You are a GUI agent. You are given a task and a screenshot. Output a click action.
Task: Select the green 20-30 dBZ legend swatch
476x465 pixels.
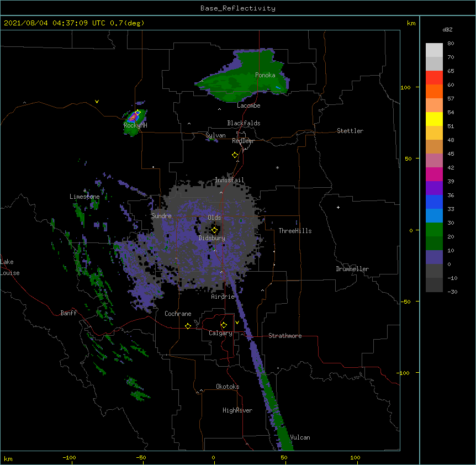pyautogui.click(x=434, y=230)
